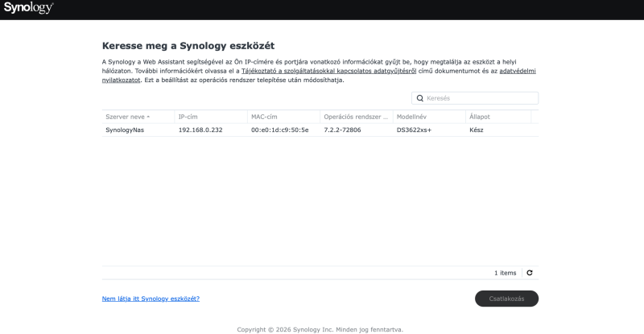Click the Operációs rendszer column header
The width and height of the screenshot is (644, 334).
coord(356,117)
